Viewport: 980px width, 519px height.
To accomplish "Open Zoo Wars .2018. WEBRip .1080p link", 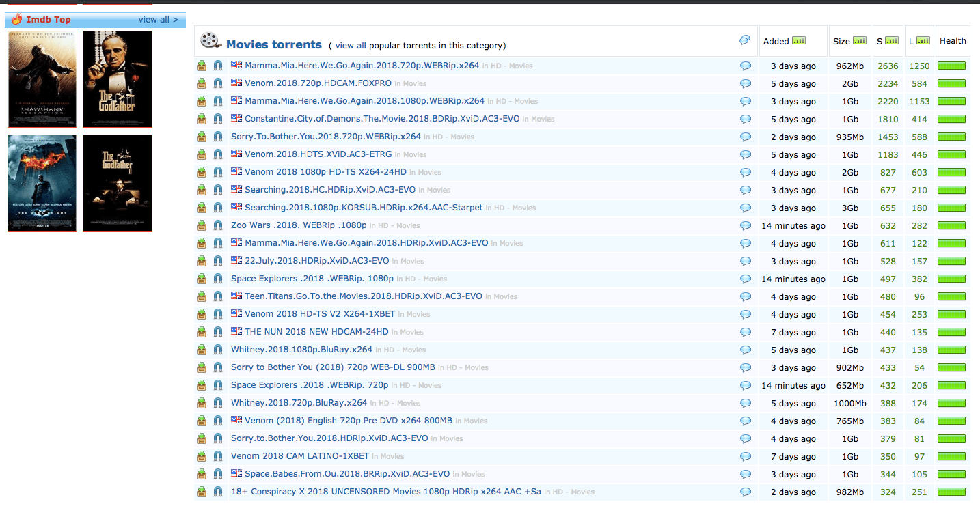I will [x=299, y=225].
